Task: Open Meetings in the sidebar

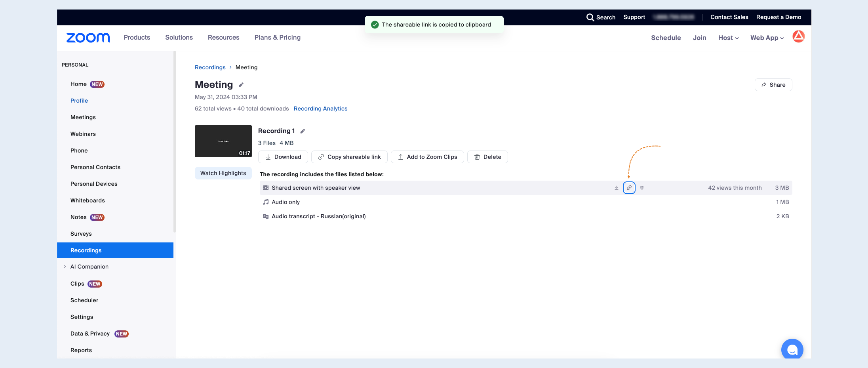Action: [x=83, y=117]
